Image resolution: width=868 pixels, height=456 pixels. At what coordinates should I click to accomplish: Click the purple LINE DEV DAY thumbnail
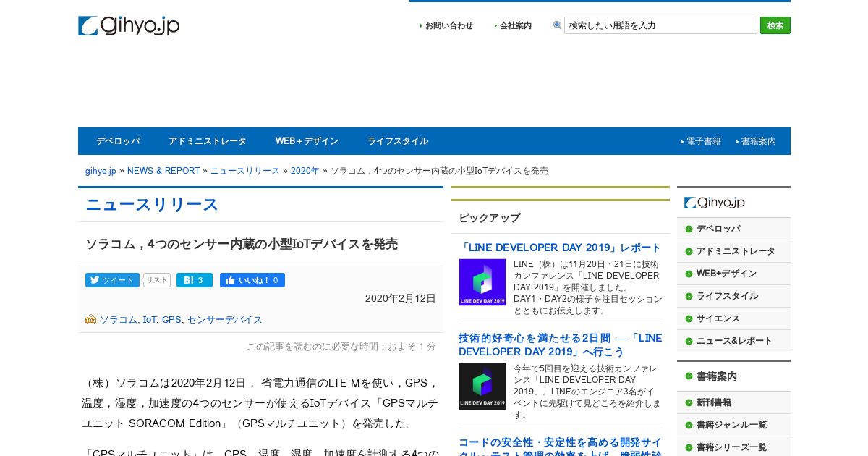point(482,282)
